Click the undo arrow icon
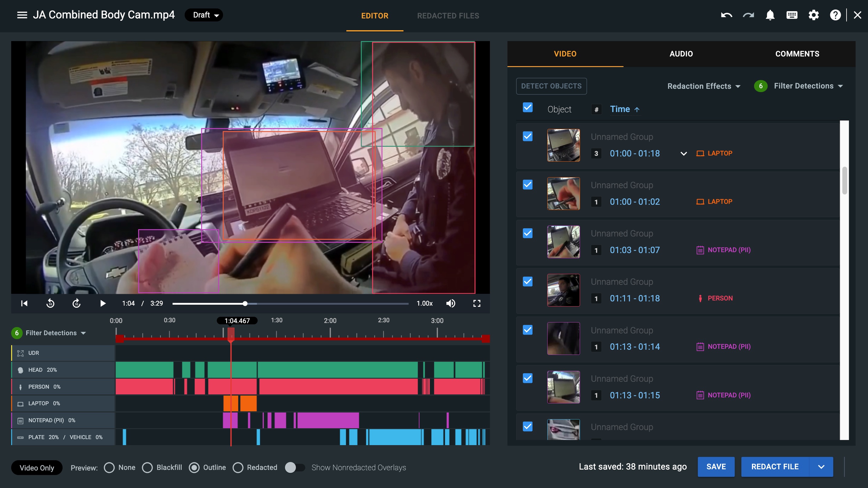 coord(727,15)
